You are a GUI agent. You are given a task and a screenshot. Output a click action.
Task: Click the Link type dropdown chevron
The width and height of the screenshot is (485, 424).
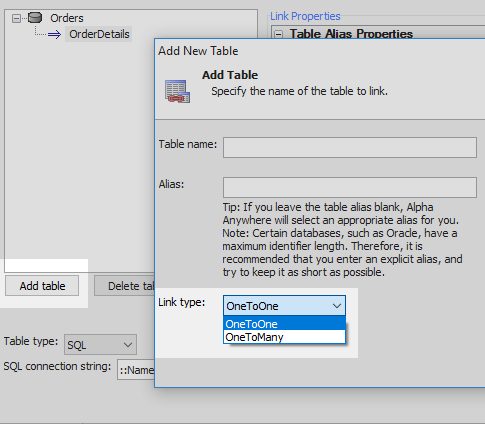(337, 306)
